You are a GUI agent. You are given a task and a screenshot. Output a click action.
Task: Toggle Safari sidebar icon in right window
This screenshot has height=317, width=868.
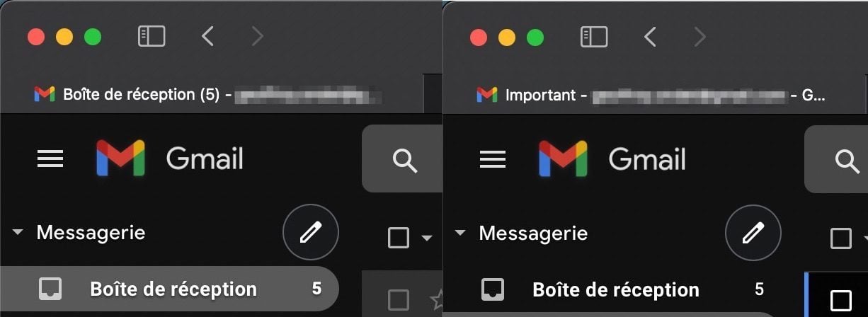click(x=594, y=36)
